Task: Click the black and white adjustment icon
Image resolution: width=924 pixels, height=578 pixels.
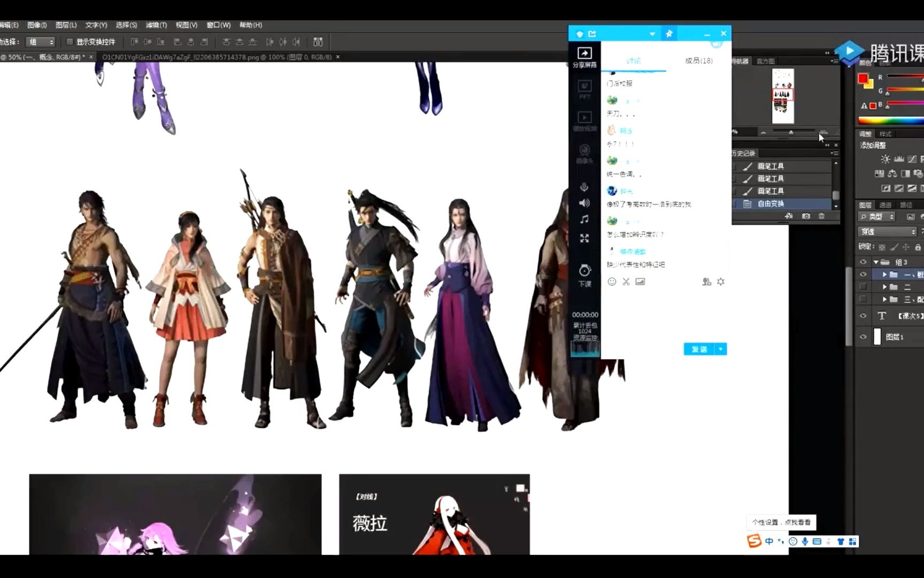Action: (905, 173)
